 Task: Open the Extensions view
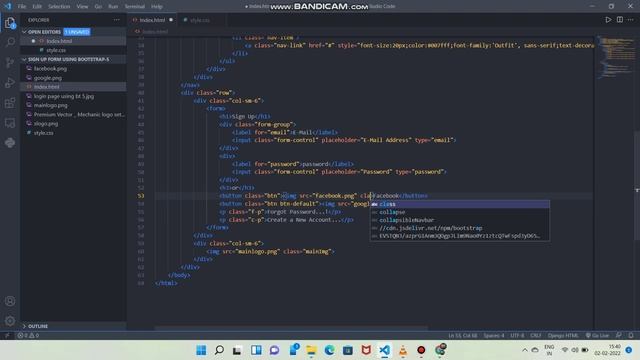[x=10, y=102]
